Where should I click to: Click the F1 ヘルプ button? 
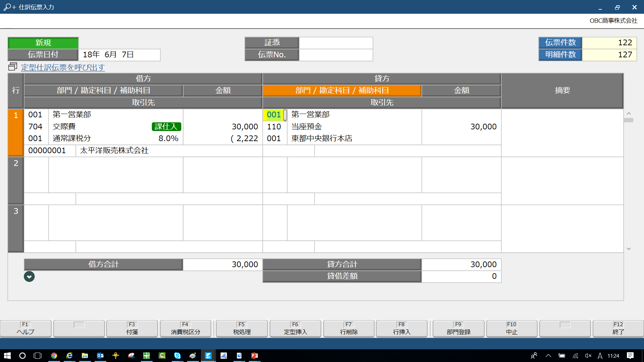tap(26, 328)
